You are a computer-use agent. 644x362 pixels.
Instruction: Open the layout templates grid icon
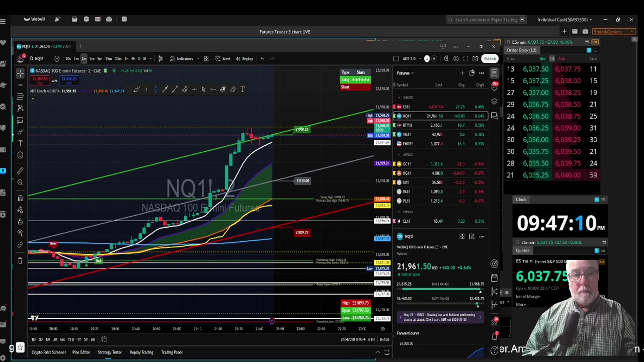206,59
